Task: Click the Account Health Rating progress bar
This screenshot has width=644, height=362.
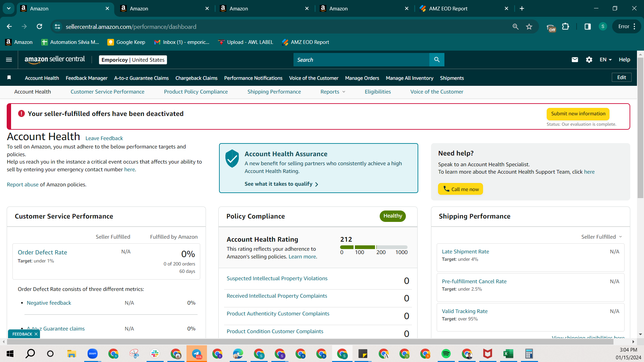Action: [374, 247]
